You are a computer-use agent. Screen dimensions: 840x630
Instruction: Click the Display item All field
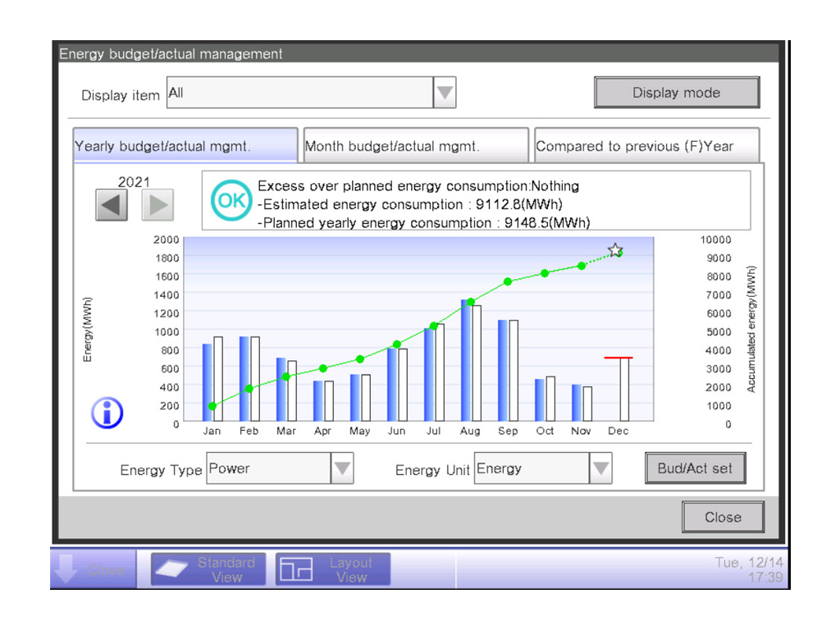[299, 94]
